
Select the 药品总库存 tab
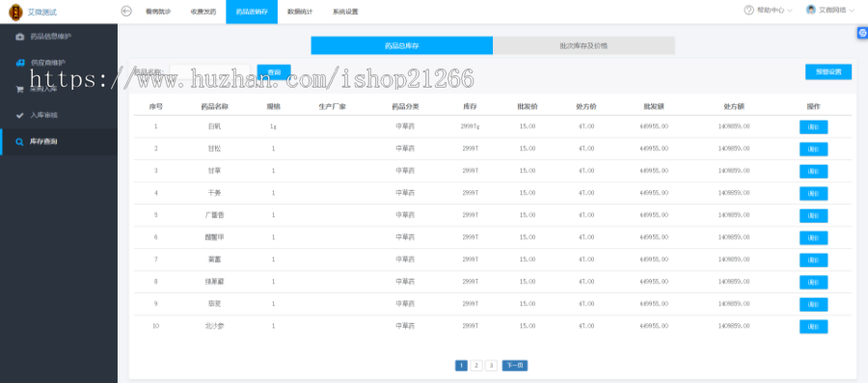[x=402, y=45]
